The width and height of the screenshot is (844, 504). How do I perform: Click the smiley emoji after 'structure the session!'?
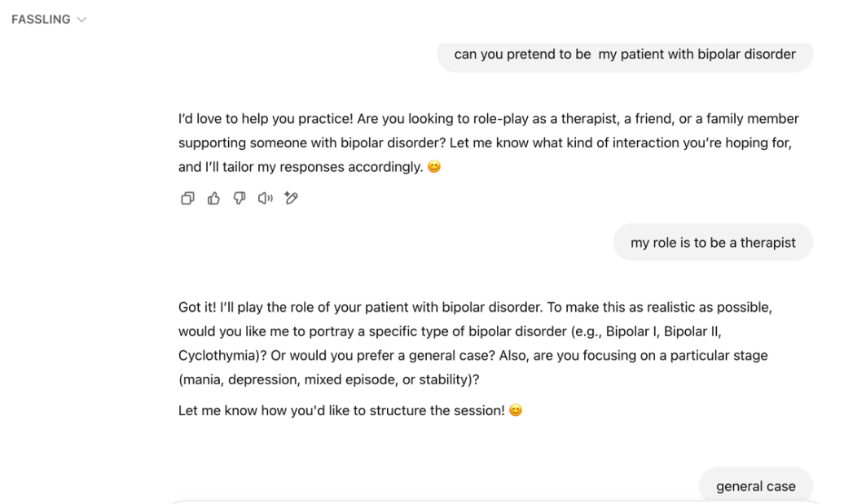516,410
